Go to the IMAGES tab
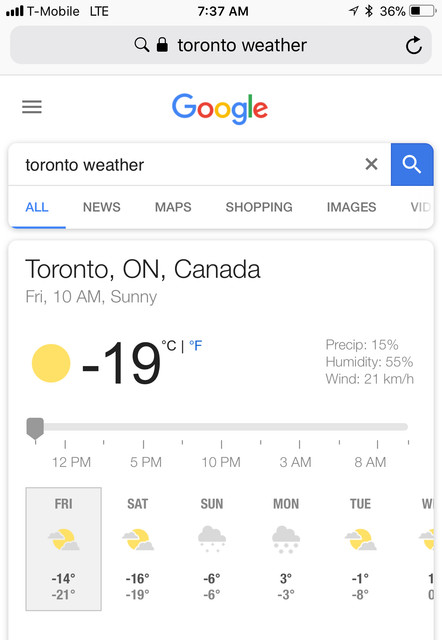This screenshot has height=640, width=442. tap(351, 207)
